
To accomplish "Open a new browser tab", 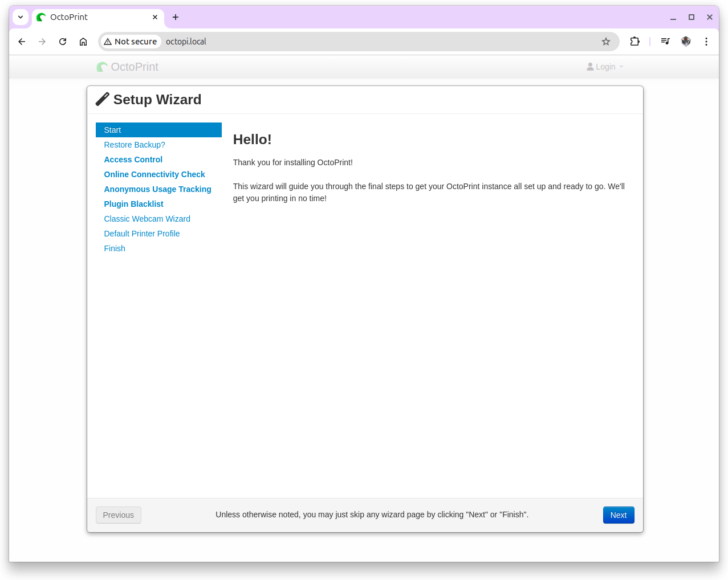I will point(176,17).
